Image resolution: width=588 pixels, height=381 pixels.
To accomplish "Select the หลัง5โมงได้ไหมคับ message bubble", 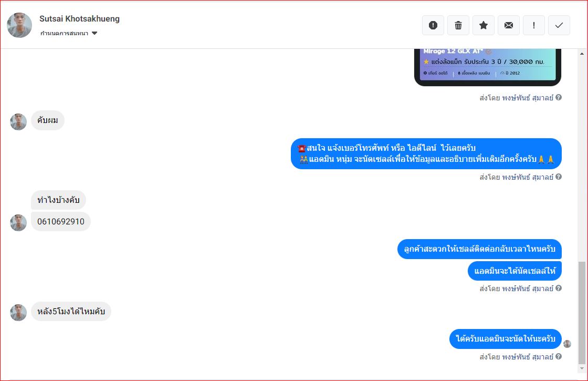I will [x=71, y=312].
